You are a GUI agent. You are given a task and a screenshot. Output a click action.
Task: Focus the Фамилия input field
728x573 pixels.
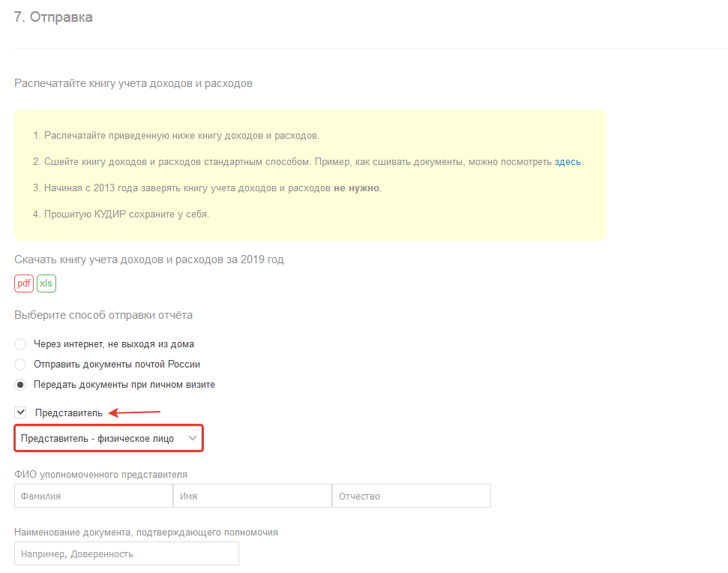pyautogui.click(x=94, y=496)
